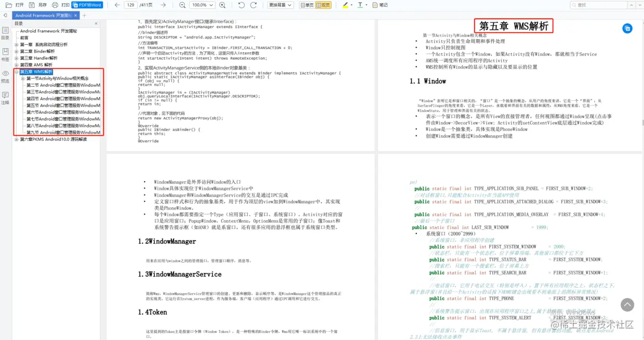
Task: Select 第五节 Android窗口管理服务 section
Action: 63,106
